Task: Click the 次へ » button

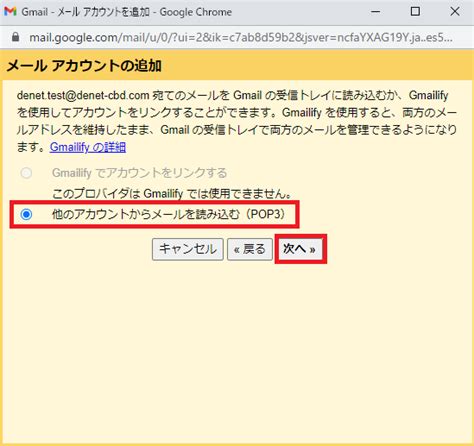Action: pyautogui.click(x=300, y=249)
